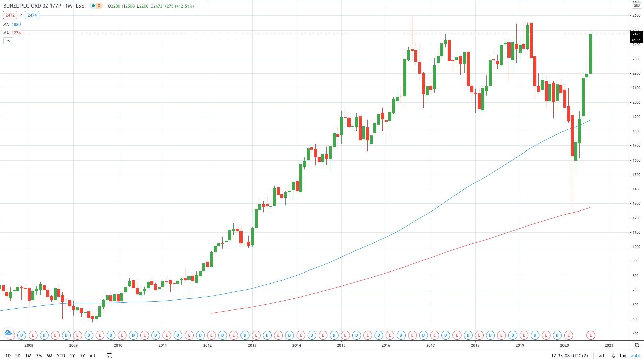The image size is (644, 362).
Task: Click the blue buy price button 2474
Action: click(x=32, y=15)
